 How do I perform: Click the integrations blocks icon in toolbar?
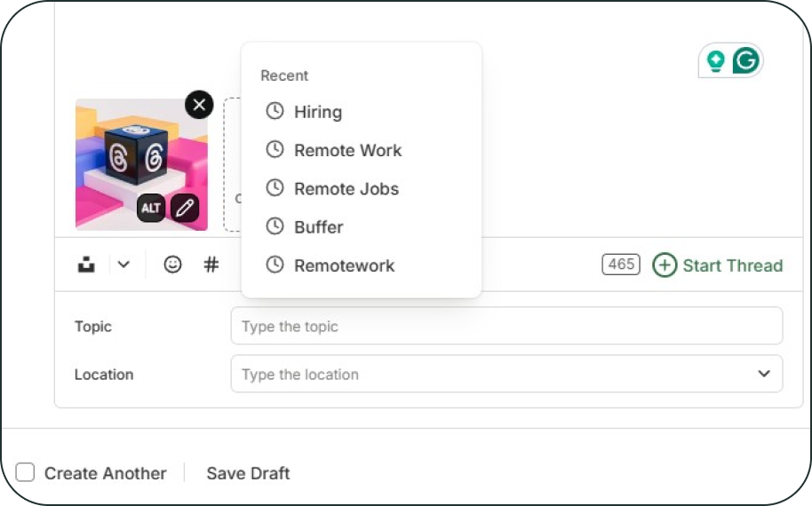pos(86,265)
